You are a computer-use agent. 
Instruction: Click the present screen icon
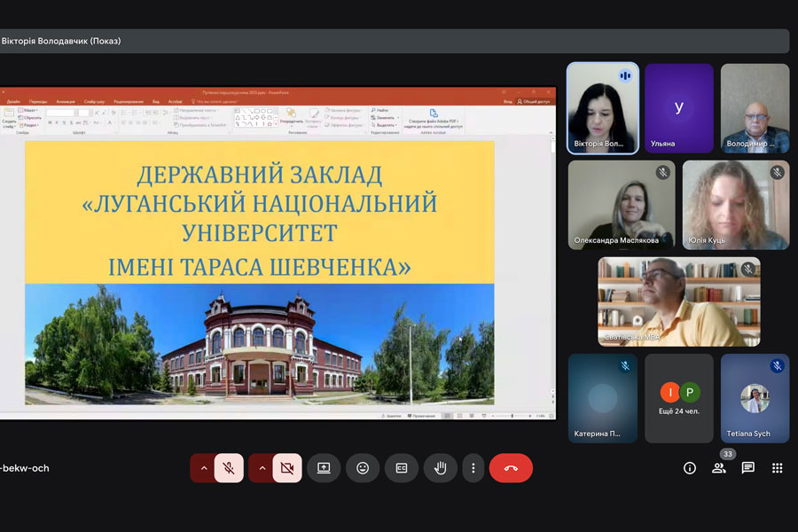(324, 468)
